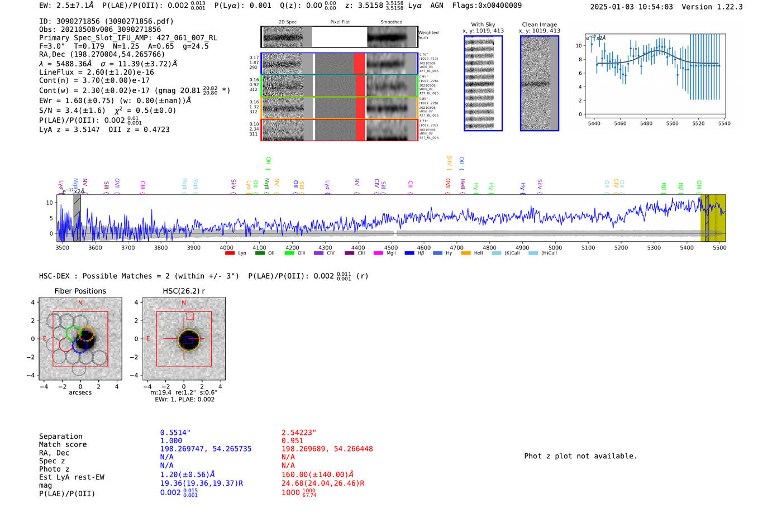The image size is (782, 532).
Task: Click 'm:19.4 re:1.2" s:0.6"' caption
Action: [184, 392]
